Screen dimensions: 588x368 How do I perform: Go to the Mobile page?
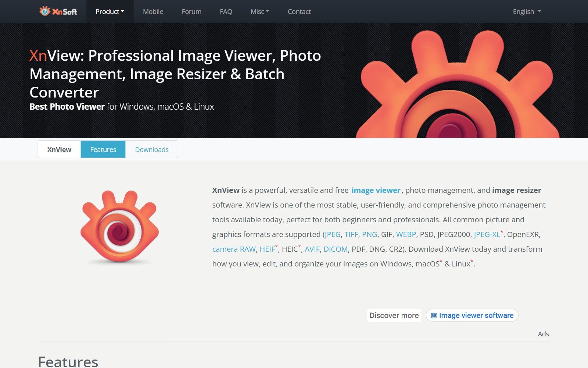click(x=153, y=11)
